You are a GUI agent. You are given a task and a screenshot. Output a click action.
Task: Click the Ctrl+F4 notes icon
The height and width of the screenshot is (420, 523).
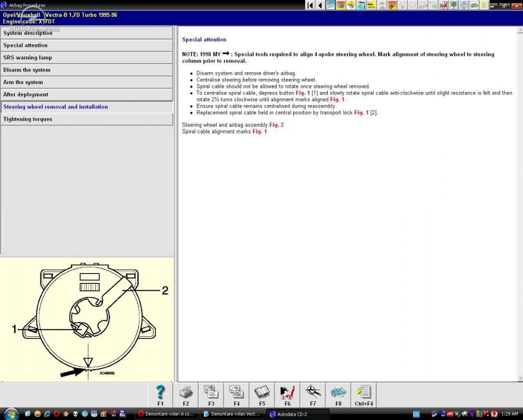364,395
